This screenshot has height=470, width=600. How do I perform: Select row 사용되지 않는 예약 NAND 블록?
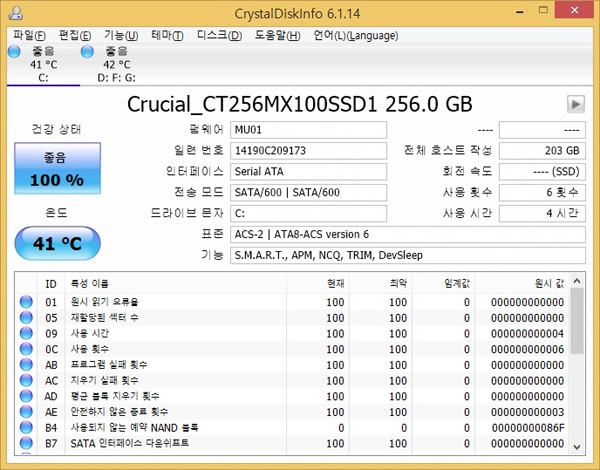pyautogui.click(x=292, y=427)
